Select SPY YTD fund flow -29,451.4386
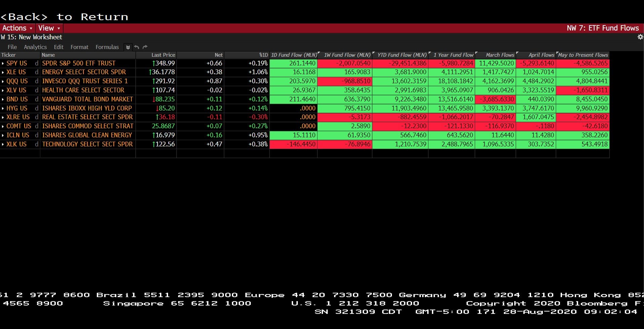The image size is (644, 329). [x=400, y=63]
